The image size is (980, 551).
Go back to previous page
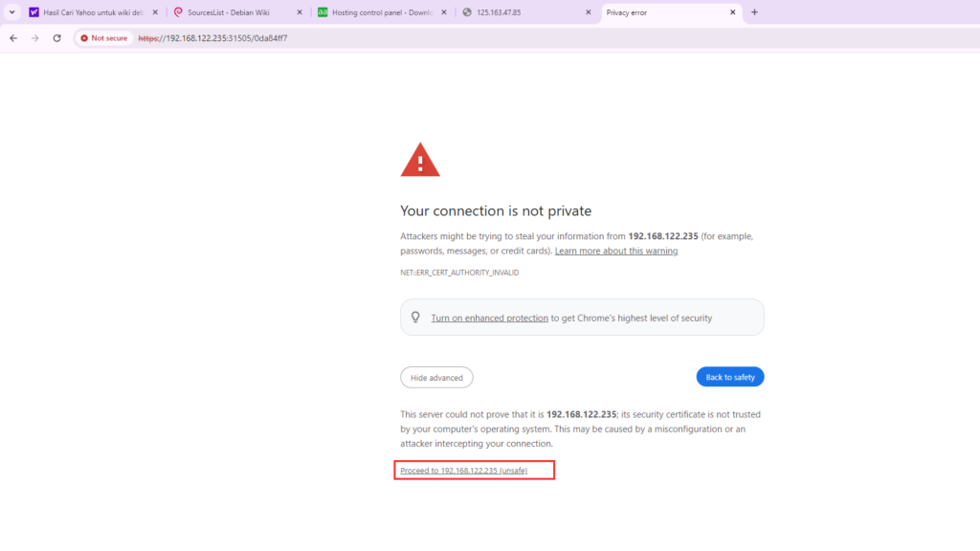[13, 38]
